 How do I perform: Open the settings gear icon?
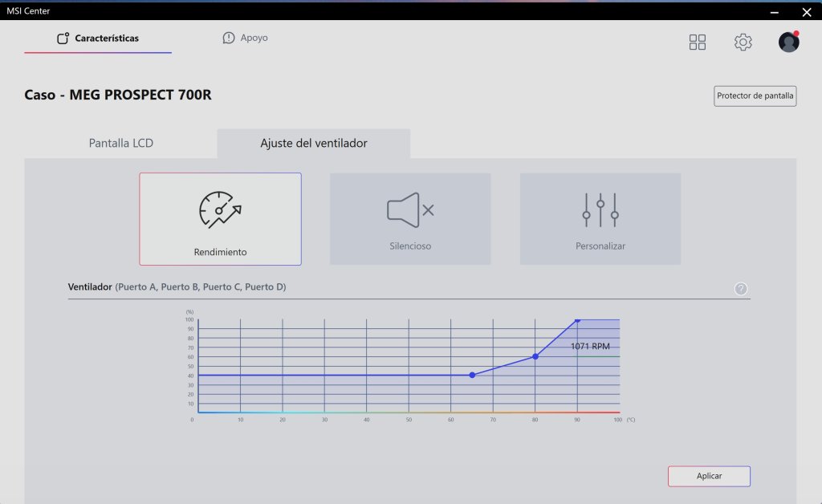pos(743,42)
